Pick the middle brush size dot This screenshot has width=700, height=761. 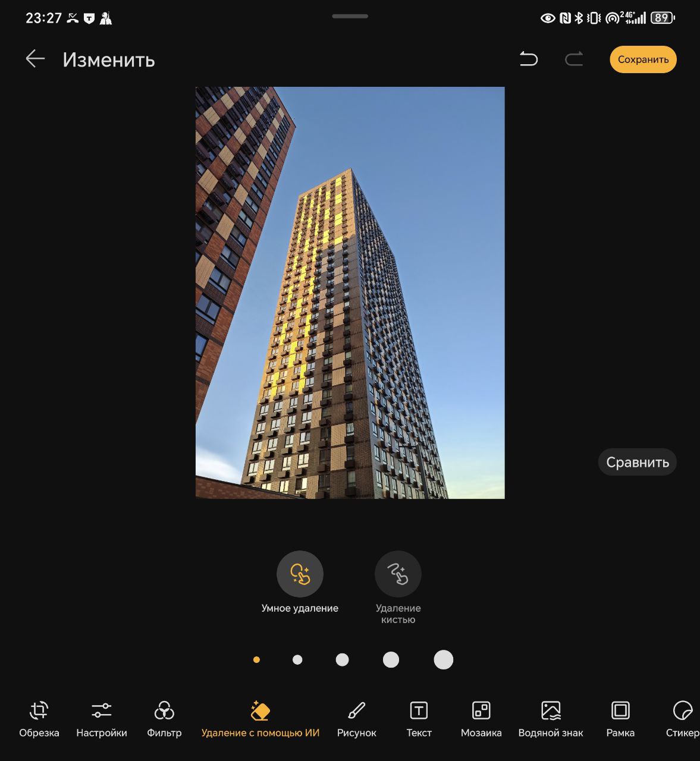342,659
